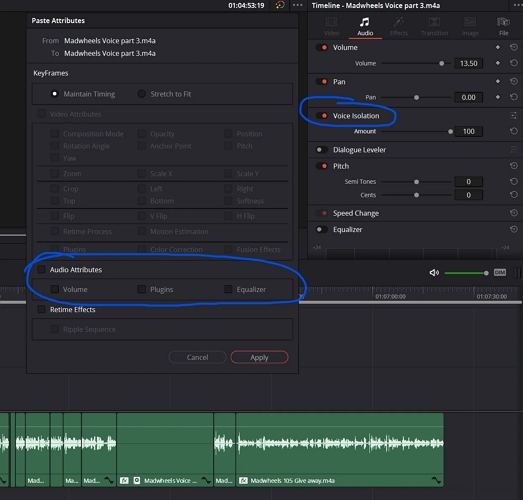Enable the Equalizer switch in Inspector
Viewport: 523px width, 500px height.
(322, 229)
